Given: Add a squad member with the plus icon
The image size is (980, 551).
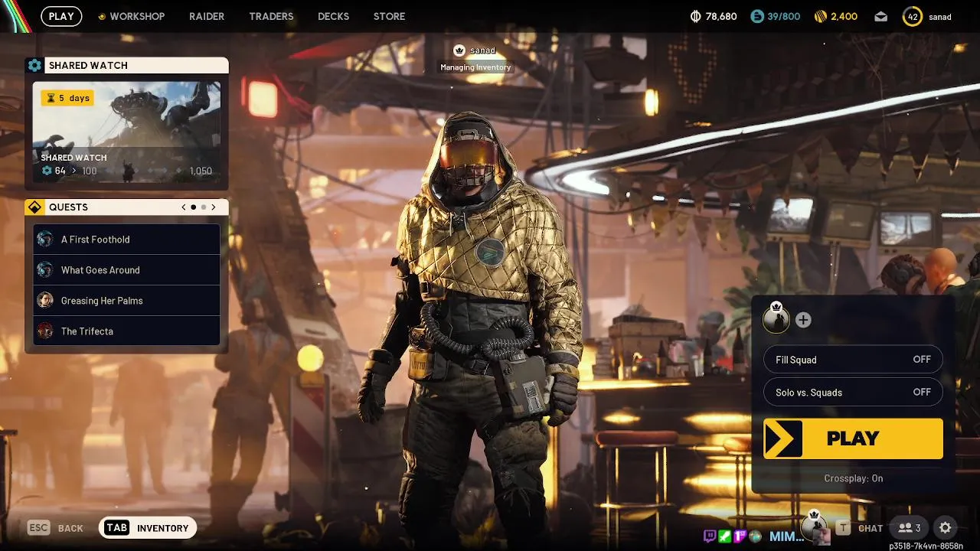Looking at the screenshot, I should point(803,320).
